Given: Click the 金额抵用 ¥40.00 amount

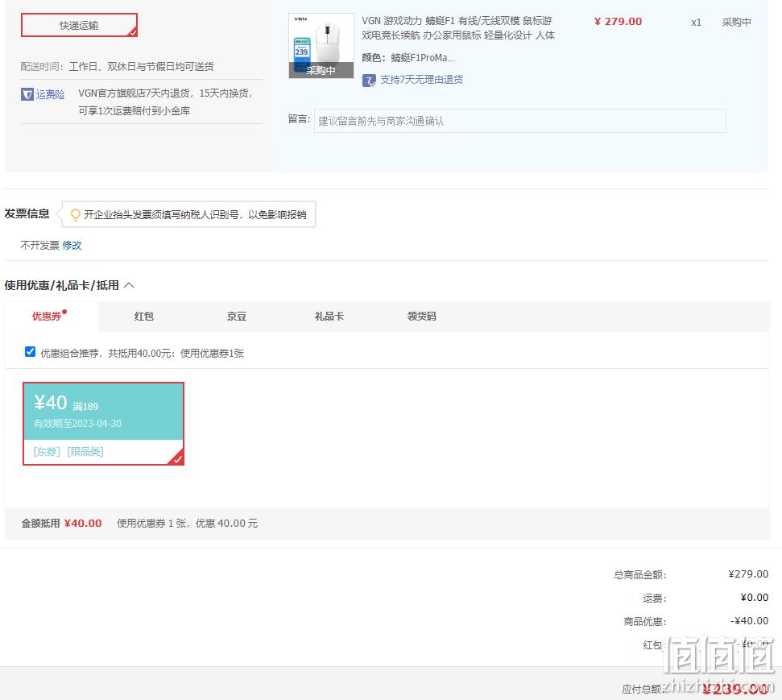Looking at the screenshot, I should coord(83,524).
